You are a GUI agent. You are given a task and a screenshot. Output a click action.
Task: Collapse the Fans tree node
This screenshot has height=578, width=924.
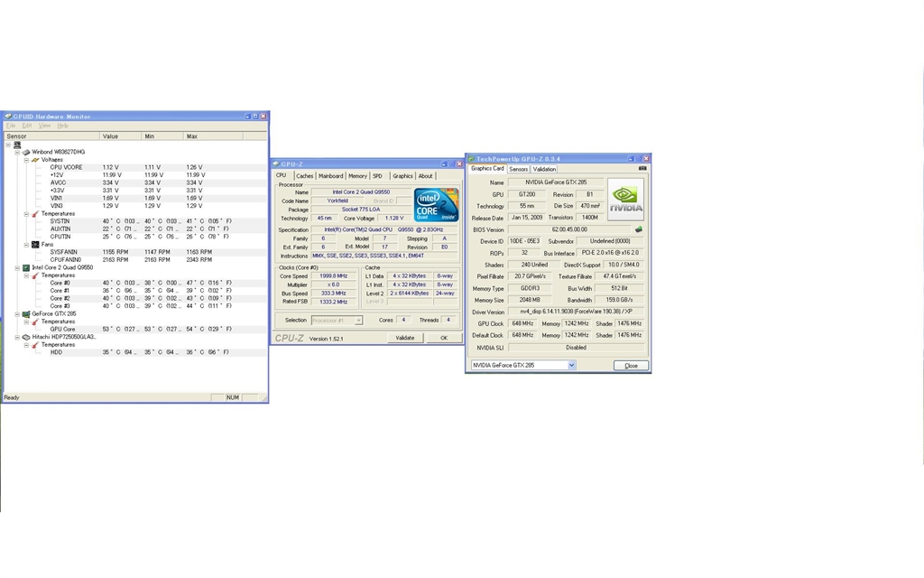(26, 244)
